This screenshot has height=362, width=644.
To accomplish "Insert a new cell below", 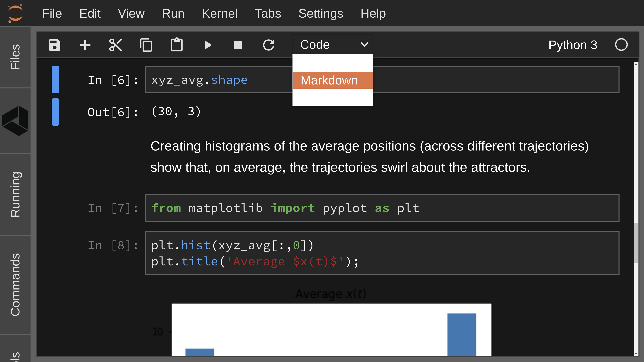I will [x=85, y=45].
